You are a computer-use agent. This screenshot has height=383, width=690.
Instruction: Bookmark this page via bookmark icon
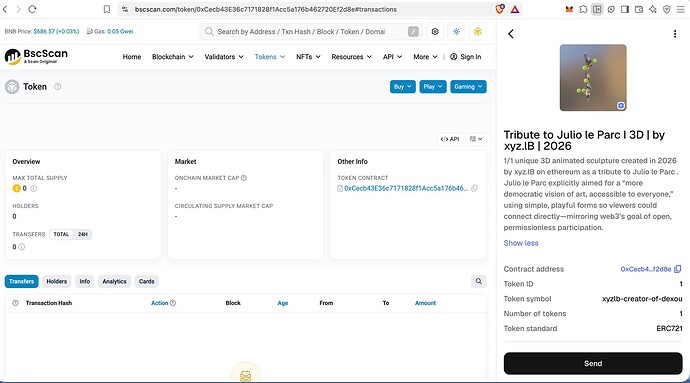click(x=107, y=9)
